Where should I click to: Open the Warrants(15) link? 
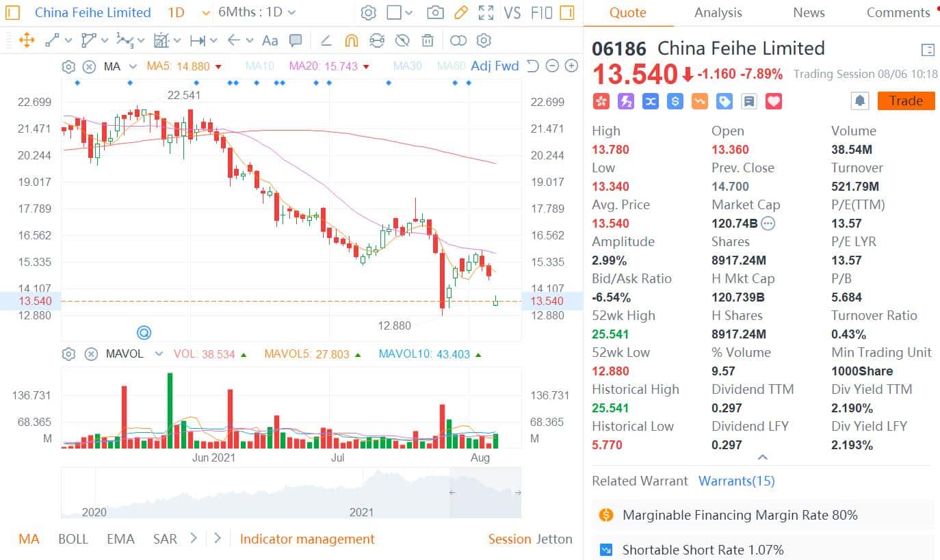(736, 481)
